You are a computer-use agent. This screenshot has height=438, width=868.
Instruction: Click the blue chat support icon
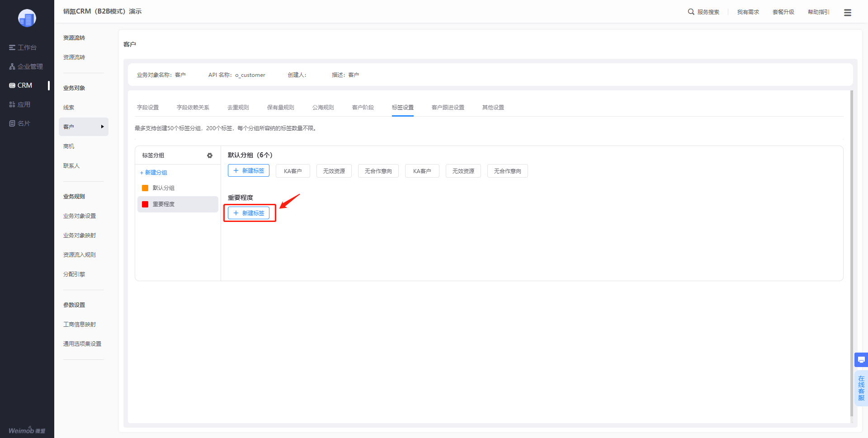pyautogui.click(x=861, y=360)
